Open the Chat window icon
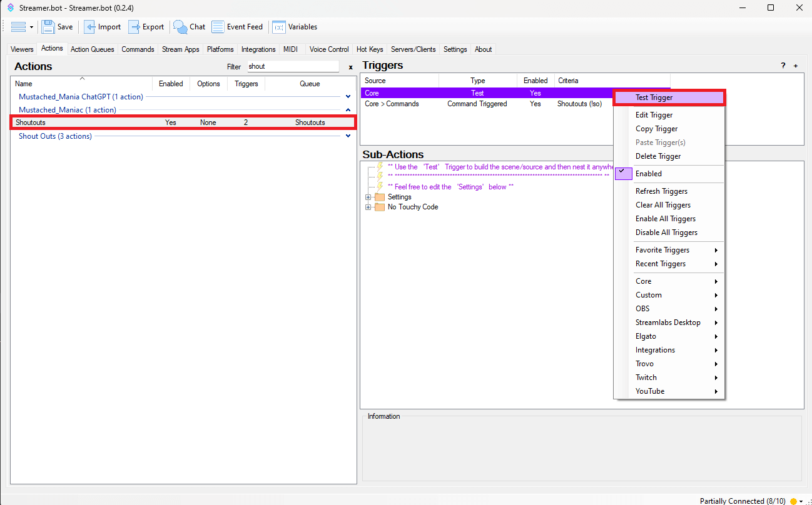 coord(181,27)
